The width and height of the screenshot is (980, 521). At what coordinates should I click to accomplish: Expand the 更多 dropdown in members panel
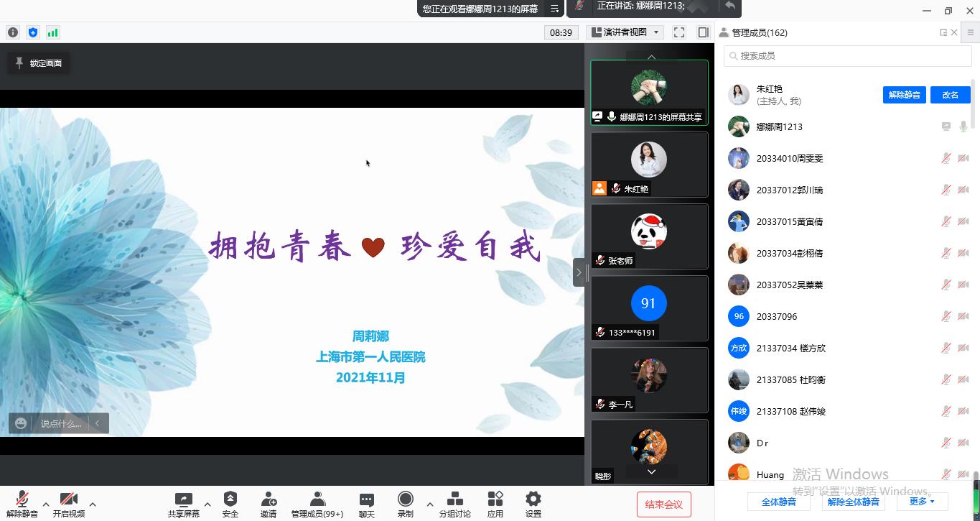922,502
